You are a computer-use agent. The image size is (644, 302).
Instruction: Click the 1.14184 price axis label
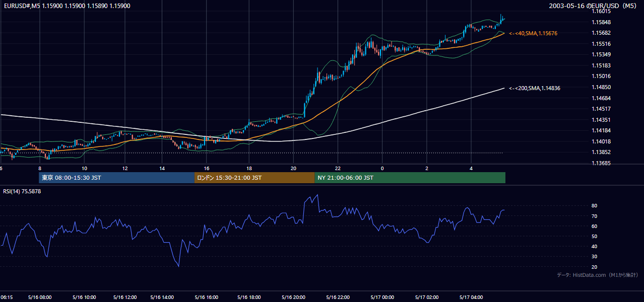[x=602, y=130]
